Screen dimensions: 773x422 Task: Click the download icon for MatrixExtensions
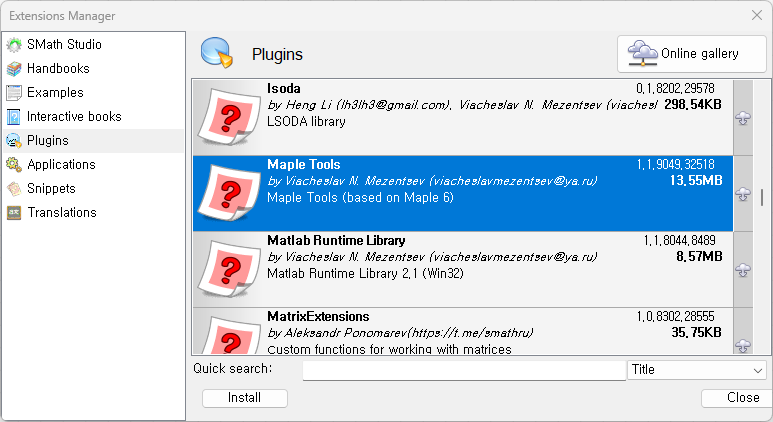(x=743, y=346)
